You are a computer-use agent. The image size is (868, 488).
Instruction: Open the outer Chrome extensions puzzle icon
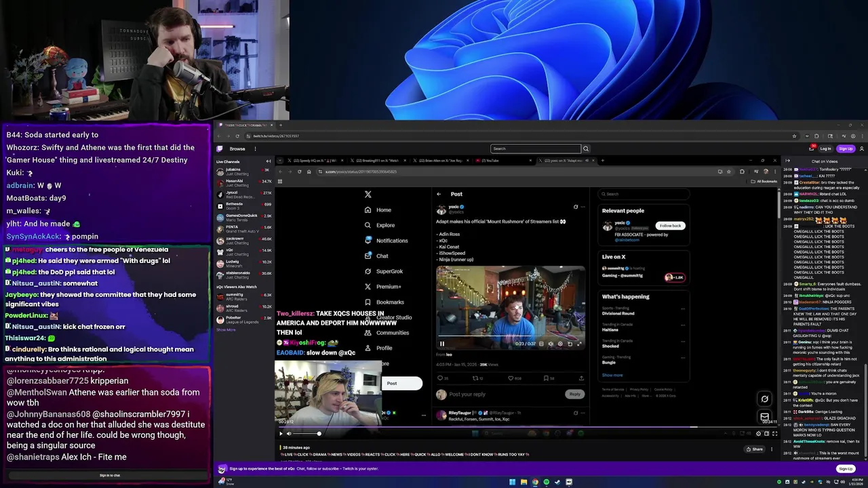818,136
